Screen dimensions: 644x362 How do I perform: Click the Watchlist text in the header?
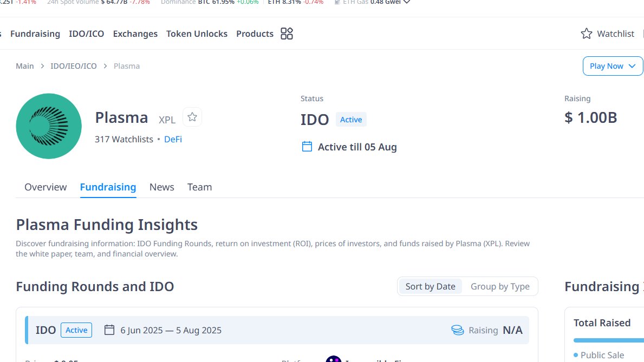[615, 34]
